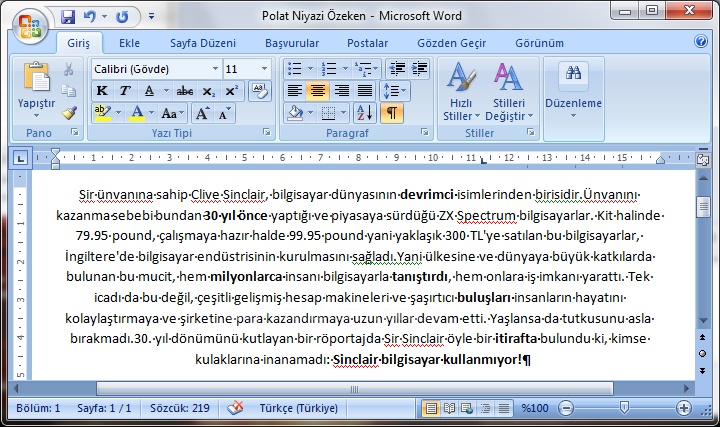
Task: Click the vertical scrollbar thumb
Action: (x=703, y=207)
